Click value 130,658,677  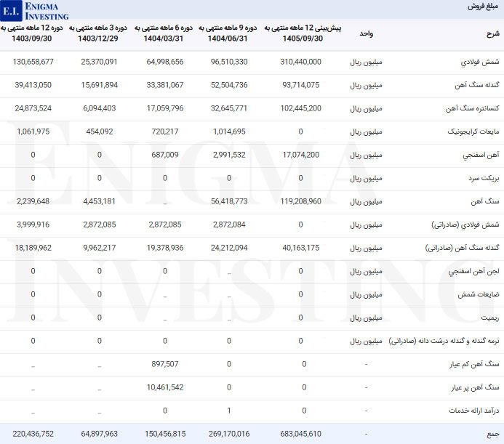(x=33, y=62)
